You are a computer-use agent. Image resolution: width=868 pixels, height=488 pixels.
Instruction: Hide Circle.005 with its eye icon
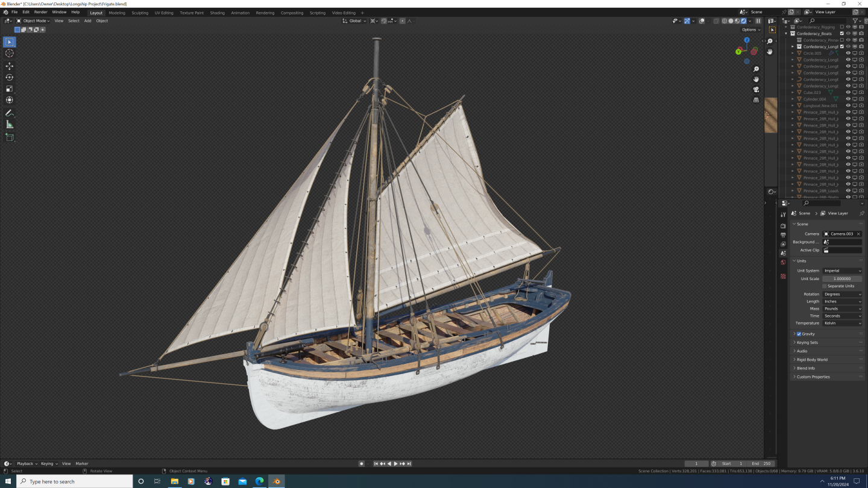(x=848, y=53)
